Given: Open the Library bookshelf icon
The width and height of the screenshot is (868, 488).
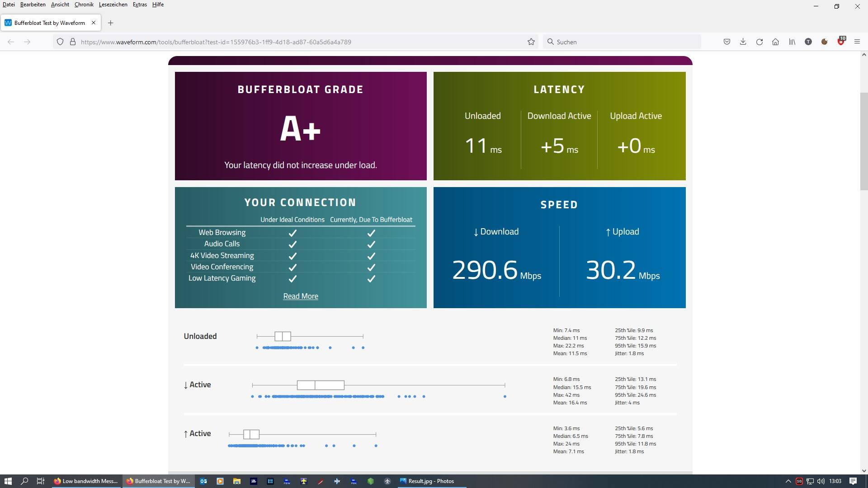Looking at the screenshot, I should [792, 42].
